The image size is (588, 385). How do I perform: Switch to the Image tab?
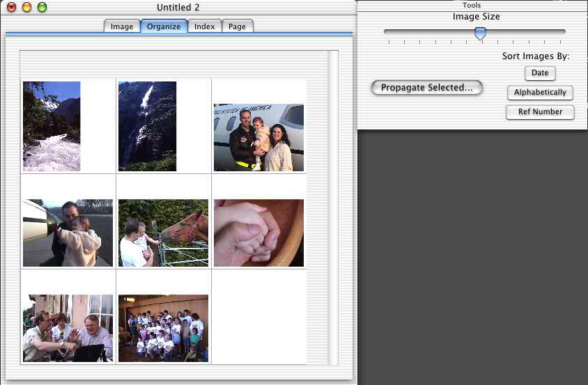pos(122,26)
